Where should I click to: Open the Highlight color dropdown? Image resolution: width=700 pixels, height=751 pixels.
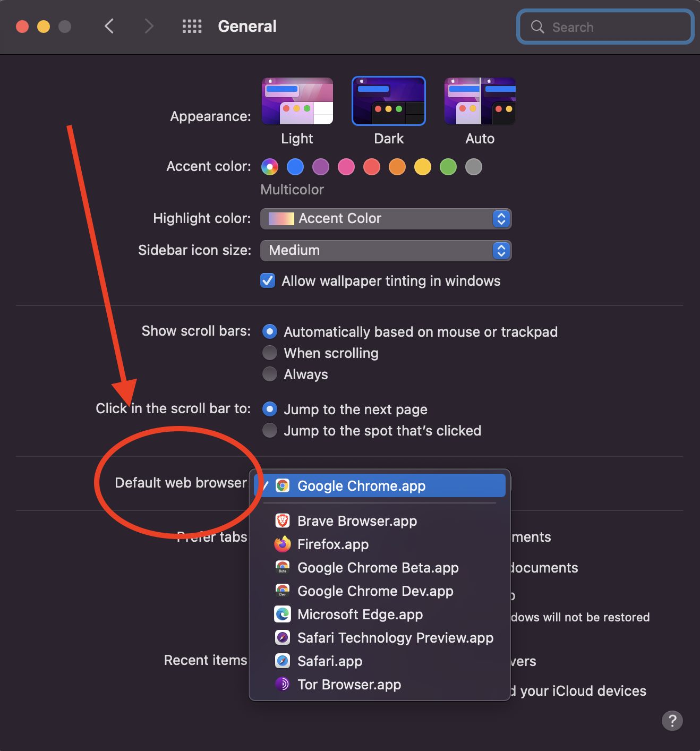[386, 218]
